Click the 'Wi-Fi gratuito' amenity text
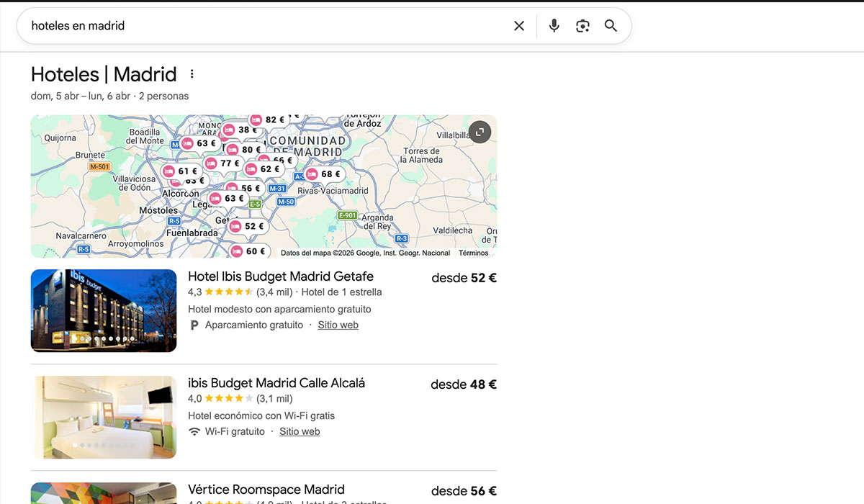Image resolution: width=864 pixels, height=504 pixels. coord(235,431)
